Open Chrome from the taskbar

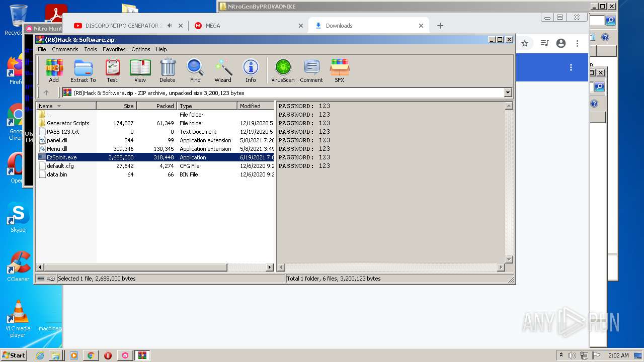pos(91,355)
